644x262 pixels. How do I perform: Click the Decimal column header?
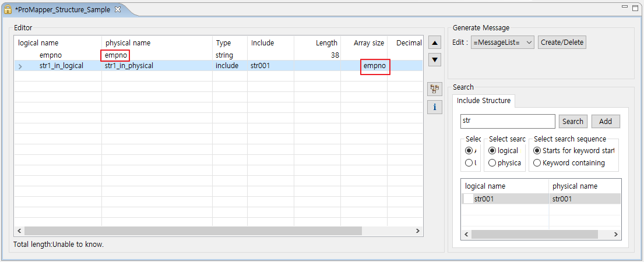point(409,43)
